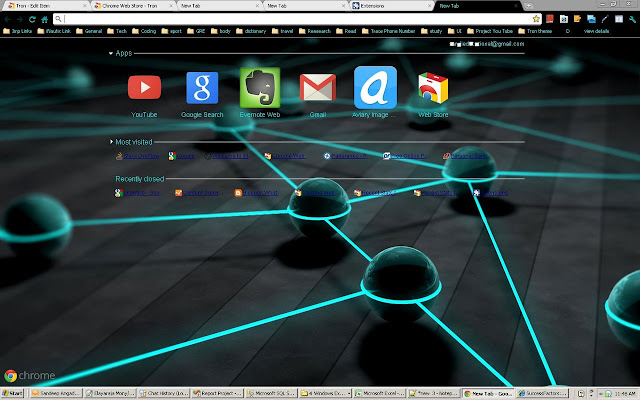Open the Chrome Web Store app

point(433,88)
